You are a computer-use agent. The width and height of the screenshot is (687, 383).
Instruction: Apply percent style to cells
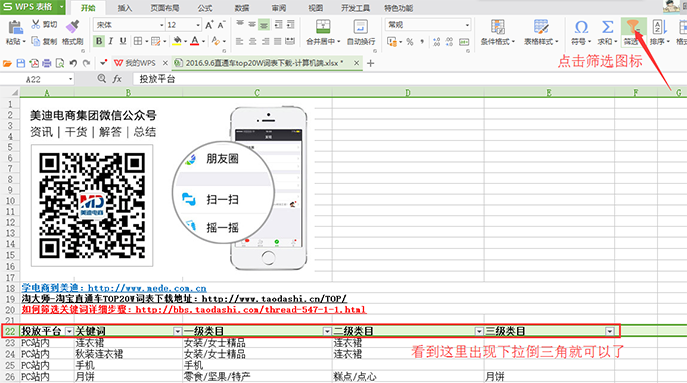[x=410, y=42]
